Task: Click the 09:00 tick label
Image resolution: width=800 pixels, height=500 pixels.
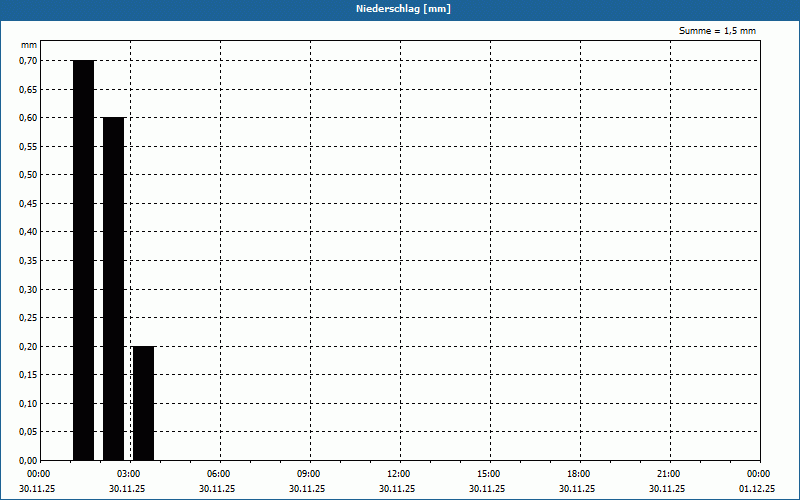Action: pyautogui.click(x=308, y=473)
